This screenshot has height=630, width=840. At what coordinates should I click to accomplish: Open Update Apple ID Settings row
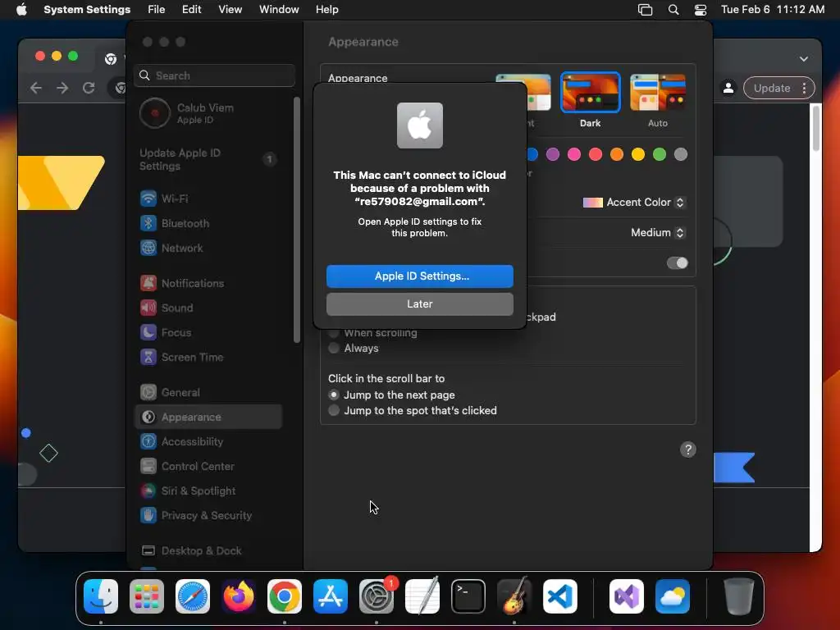[x=208, y=159]
